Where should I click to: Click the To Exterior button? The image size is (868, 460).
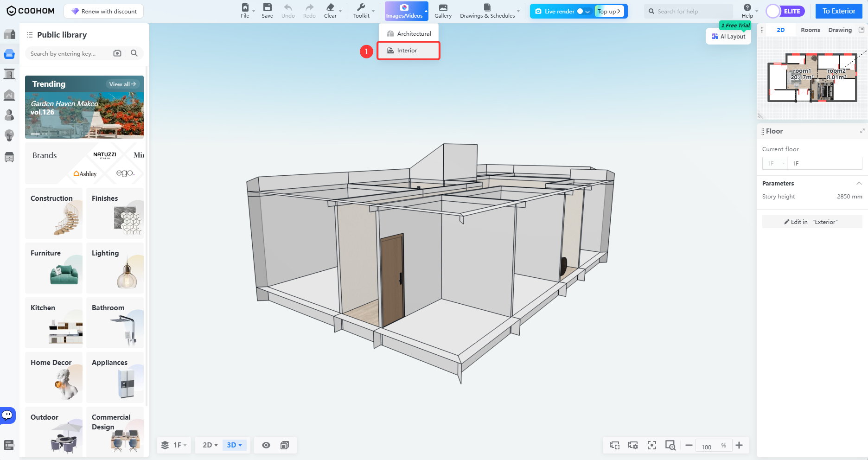839,11
